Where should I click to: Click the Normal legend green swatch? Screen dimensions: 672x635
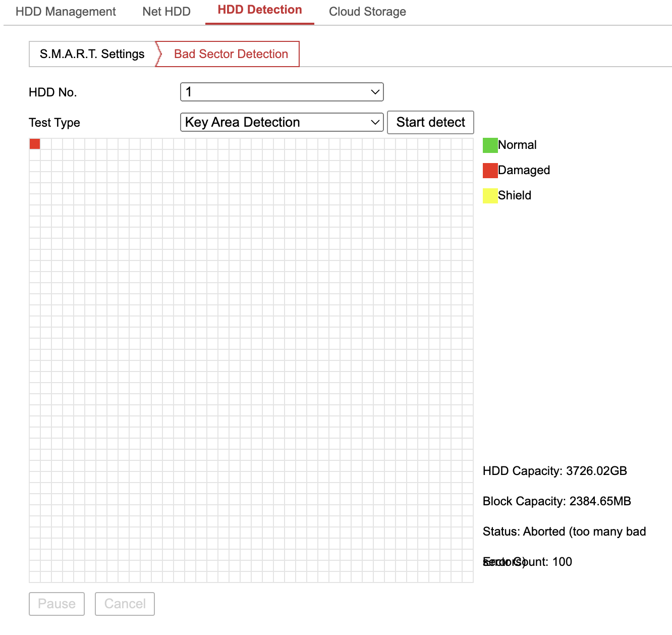[x=489, y=145]
